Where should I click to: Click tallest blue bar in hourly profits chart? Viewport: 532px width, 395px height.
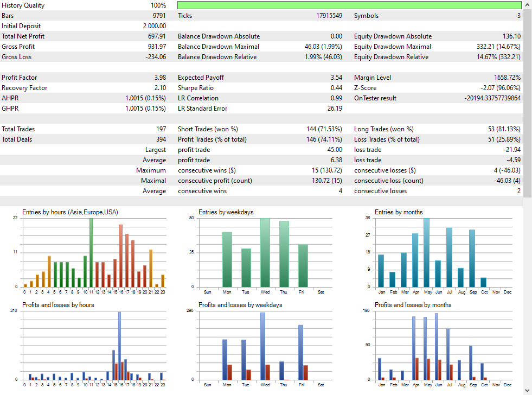point(120,345)
